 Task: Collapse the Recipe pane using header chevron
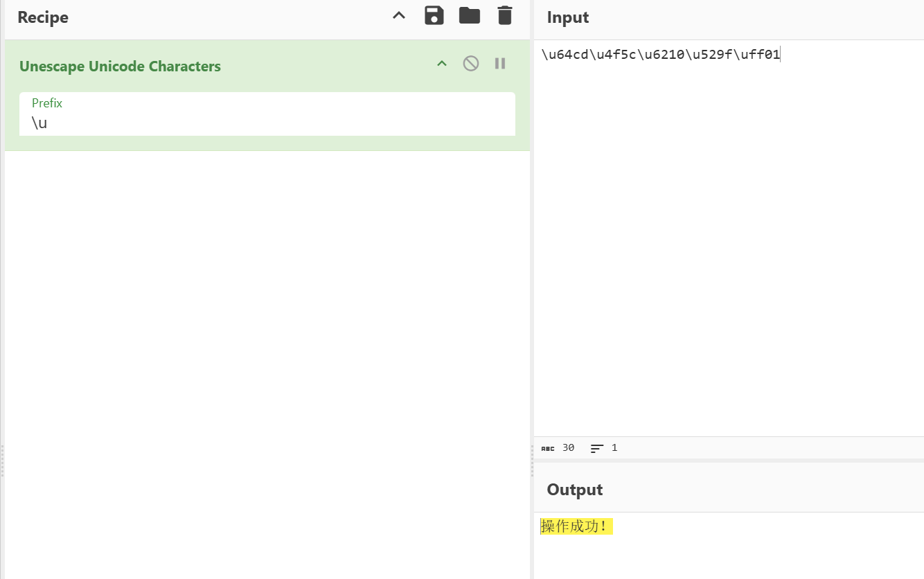(x=399, y=16)
